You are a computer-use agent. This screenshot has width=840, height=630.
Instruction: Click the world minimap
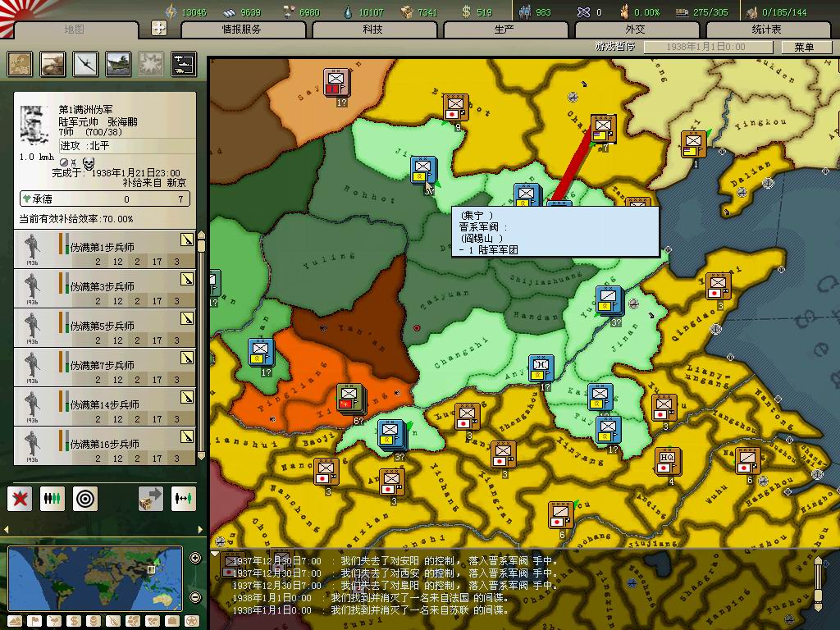(95, 578)
